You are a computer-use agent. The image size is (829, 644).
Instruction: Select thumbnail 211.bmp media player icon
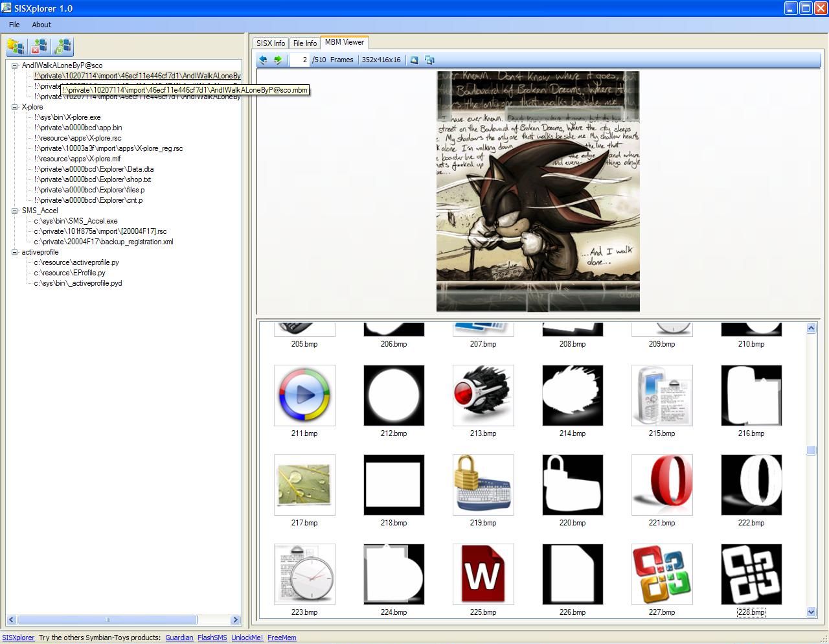(304, 395)
